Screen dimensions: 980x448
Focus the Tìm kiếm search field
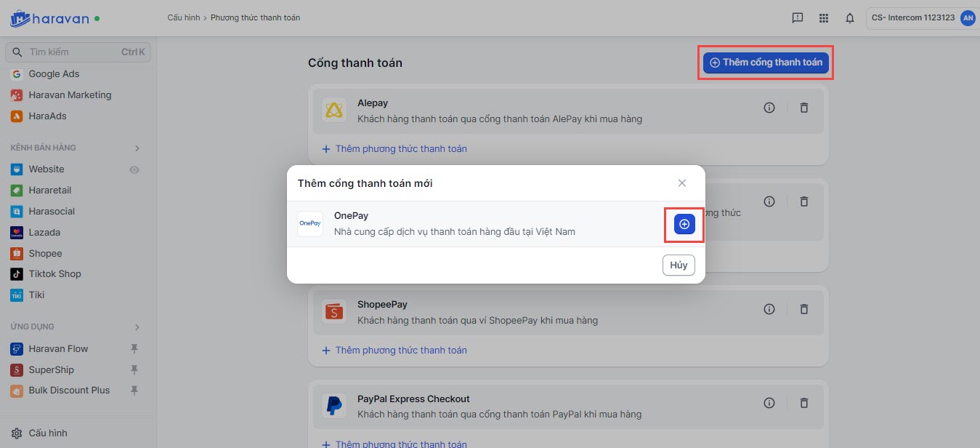73,52
